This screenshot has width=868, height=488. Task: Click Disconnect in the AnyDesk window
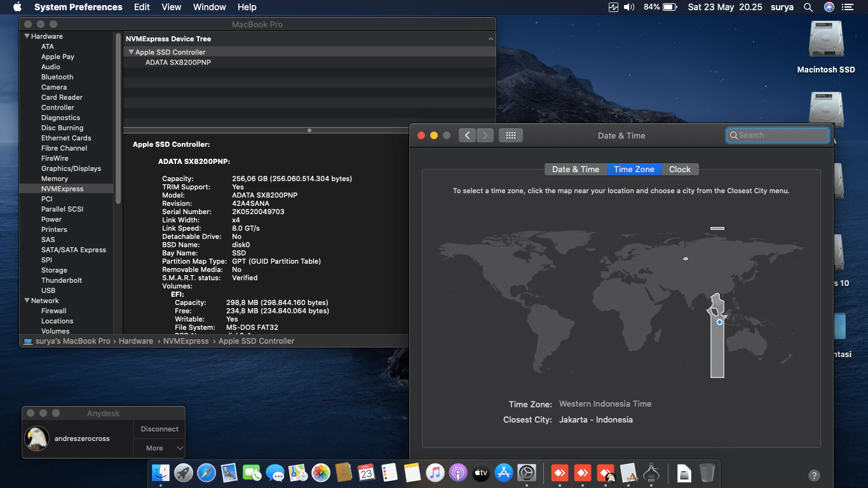[x=159, y=429]
